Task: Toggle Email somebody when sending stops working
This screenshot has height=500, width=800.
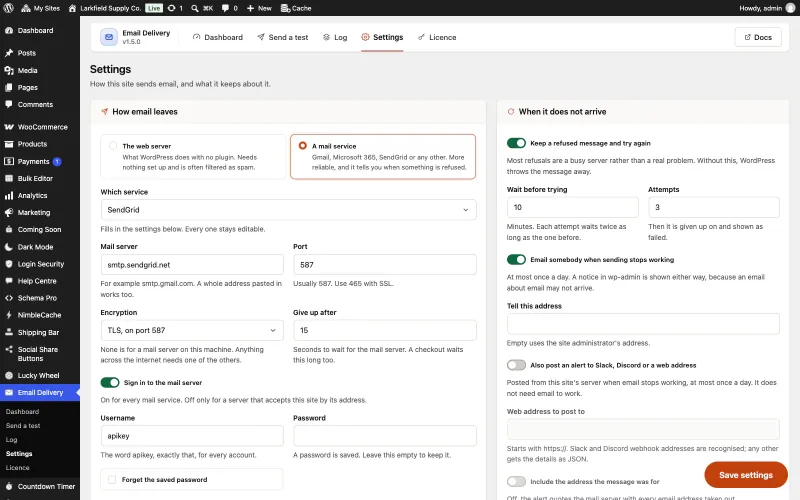Action: pyautogui.click(x=516, y=260)
